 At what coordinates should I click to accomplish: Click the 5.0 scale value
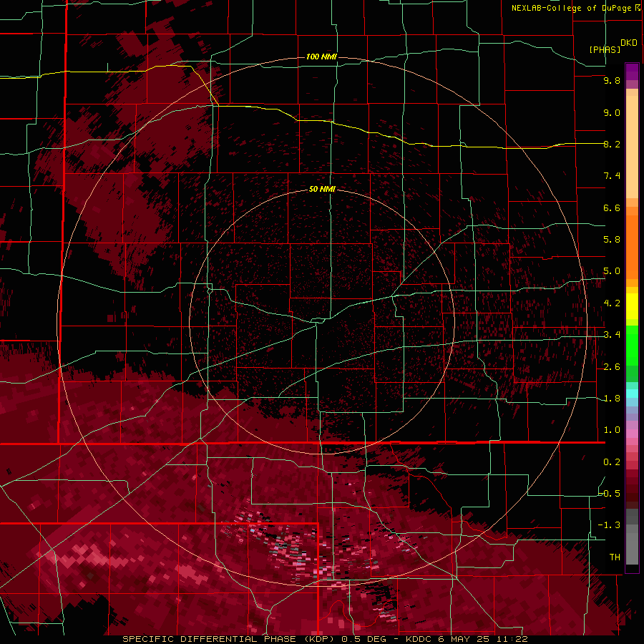tap(612, 271)
